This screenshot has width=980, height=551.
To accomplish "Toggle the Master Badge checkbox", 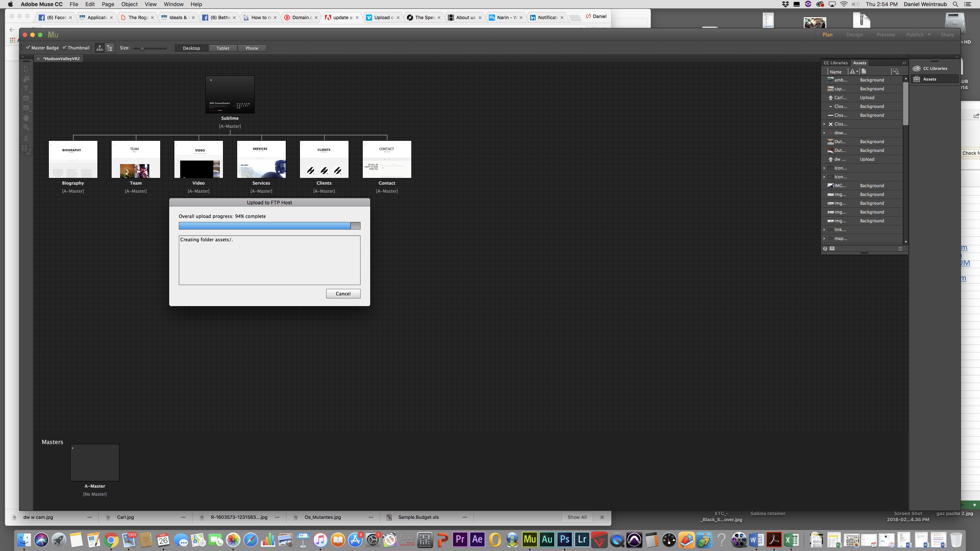I will (x=28, y=47).
